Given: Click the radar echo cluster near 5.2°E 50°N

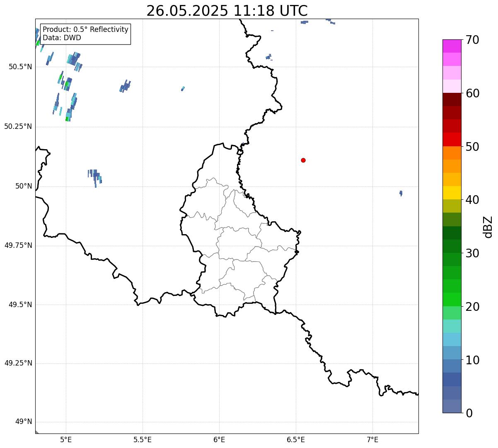Looking at the screenshot, I should (x=95, y=178).
